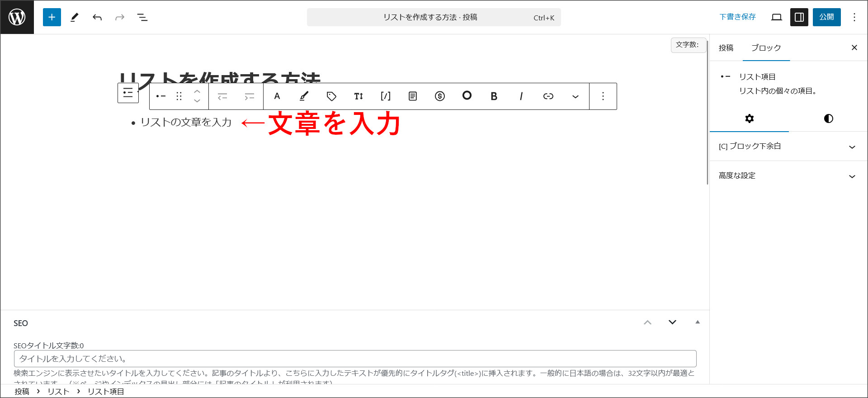Click the editor vertical scrollbar

click(708, 113)
